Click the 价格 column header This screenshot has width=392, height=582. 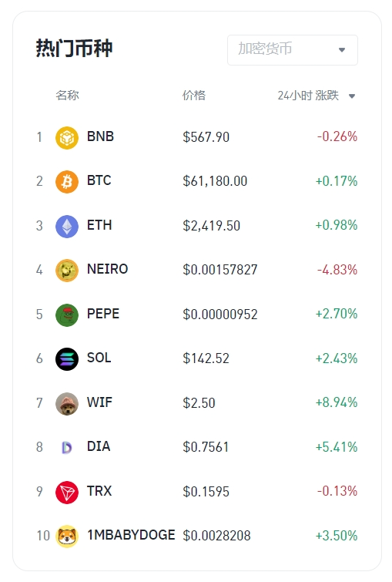(193, 96)
